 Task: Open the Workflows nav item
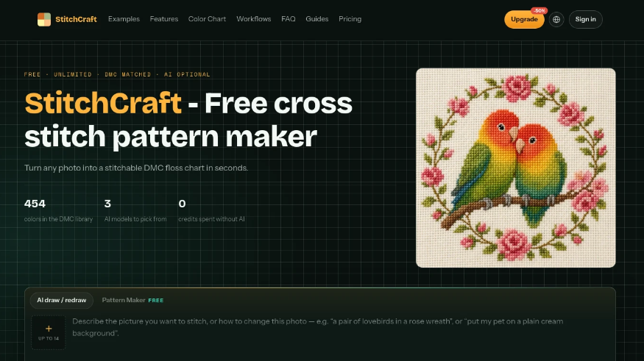coord(253,19)
